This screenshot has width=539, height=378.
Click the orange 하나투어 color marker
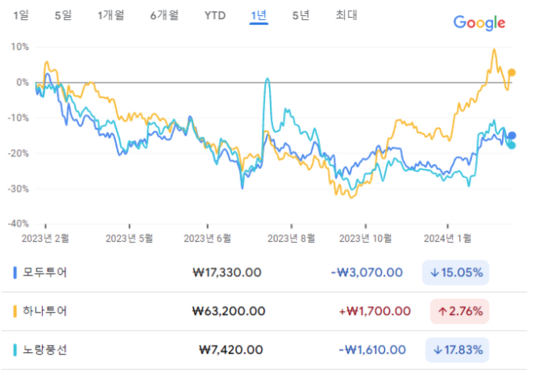(x=15, y=311)
